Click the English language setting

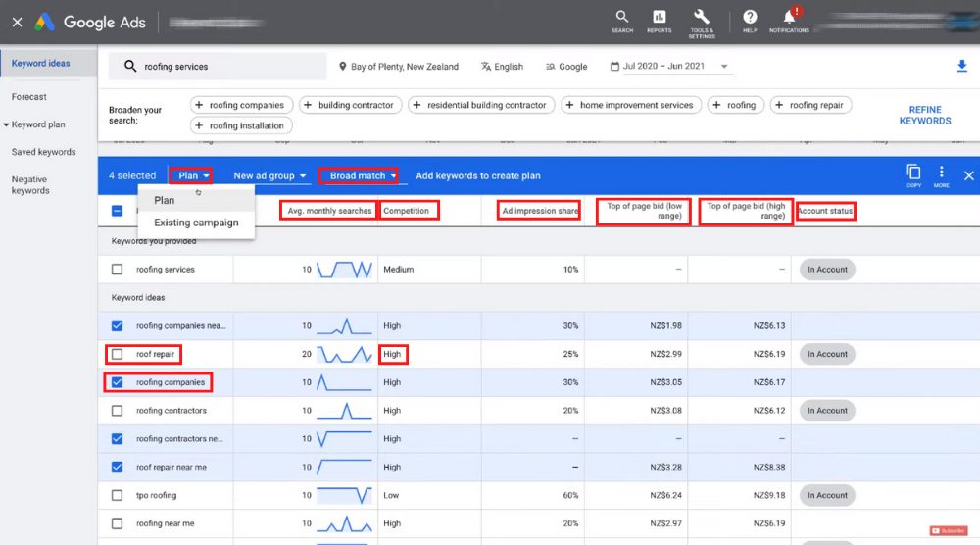click(x=502, y=67)
